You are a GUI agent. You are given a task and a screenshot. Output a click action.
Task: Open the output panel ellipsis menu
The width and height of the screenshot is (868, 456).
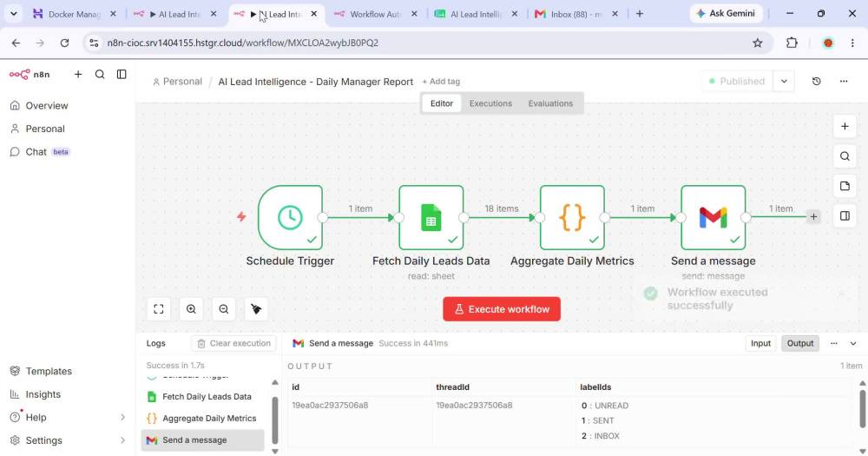(833, 343)
